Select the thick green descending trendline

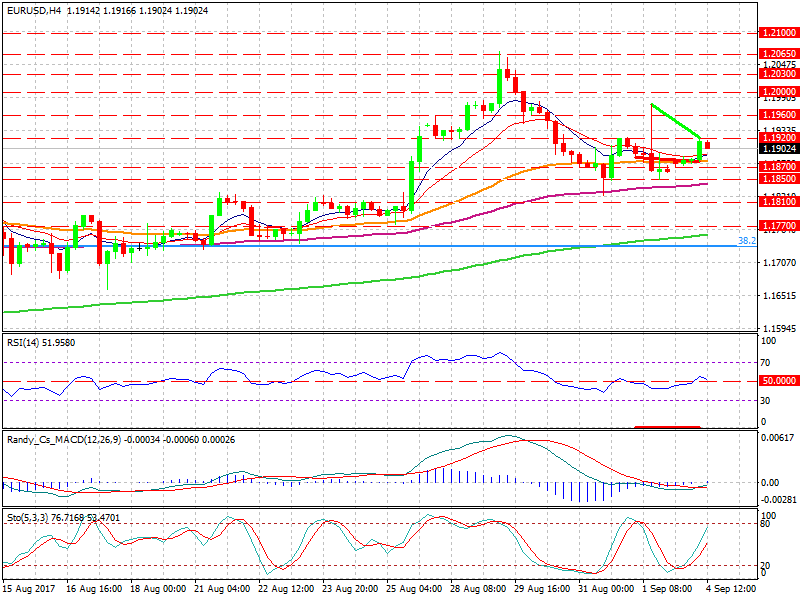pyautogui.click(x=676, y=121)
